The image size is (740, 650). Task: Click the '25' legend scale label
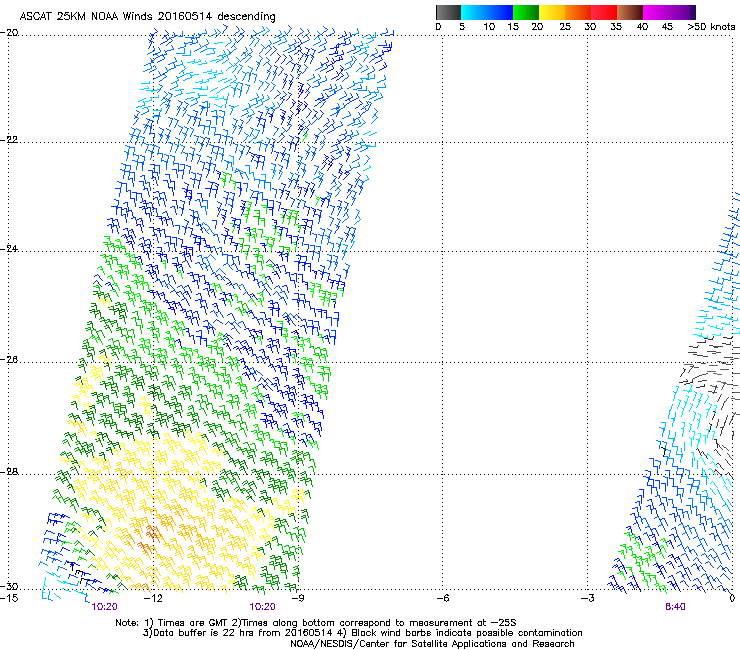click(564, 27)
